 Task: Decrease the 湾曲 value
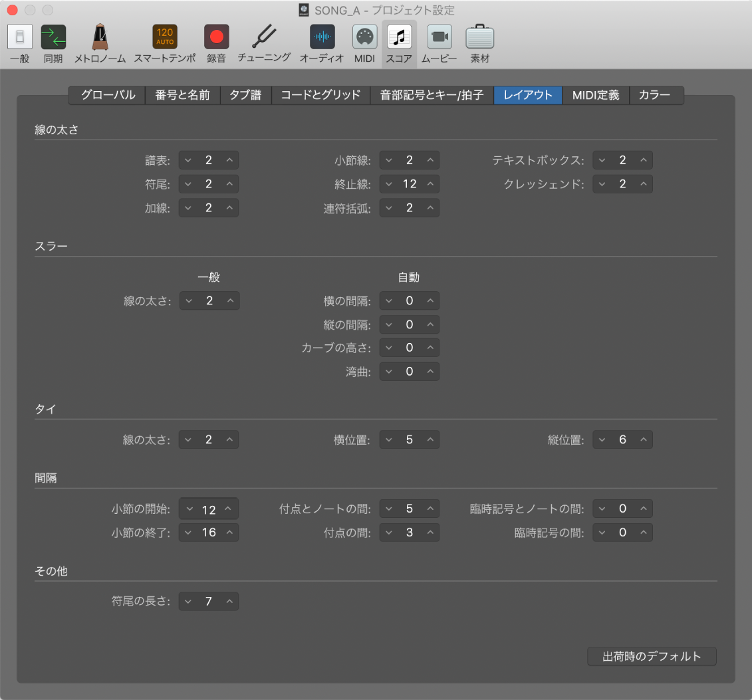point(389,372)
